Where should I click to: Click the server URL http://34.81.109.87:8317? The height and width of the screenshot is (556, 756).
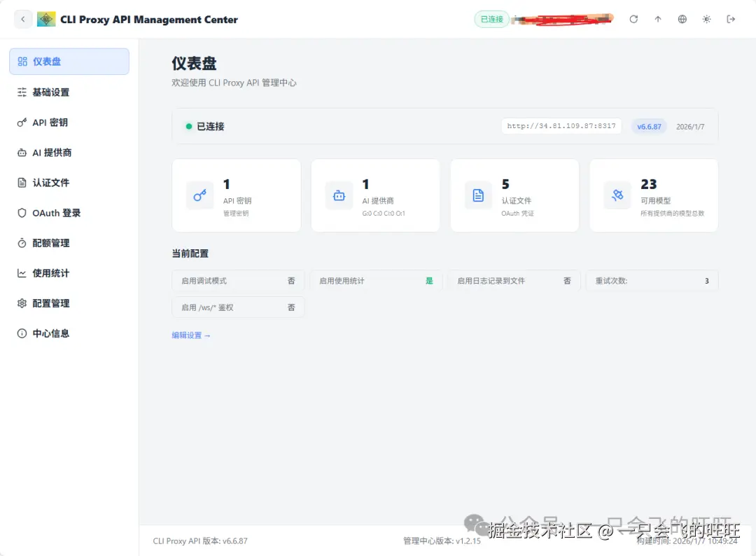click(561, 126)
